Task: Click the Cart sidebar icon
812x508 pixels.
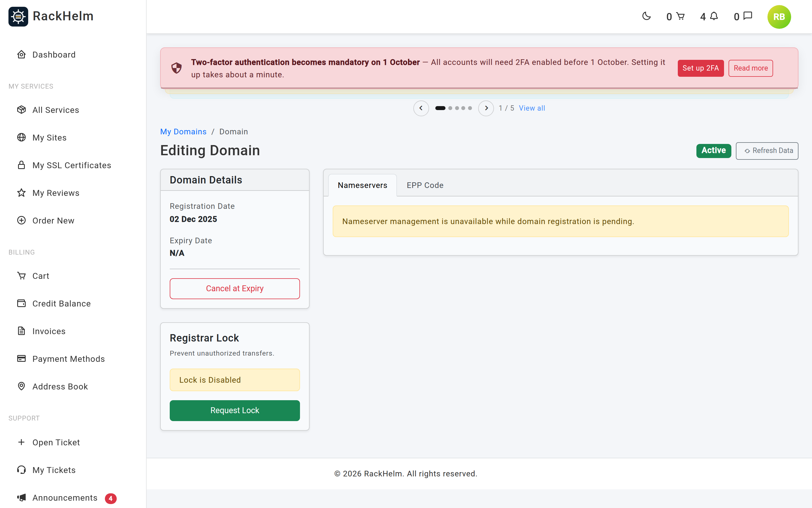Action: pos(21,275)
